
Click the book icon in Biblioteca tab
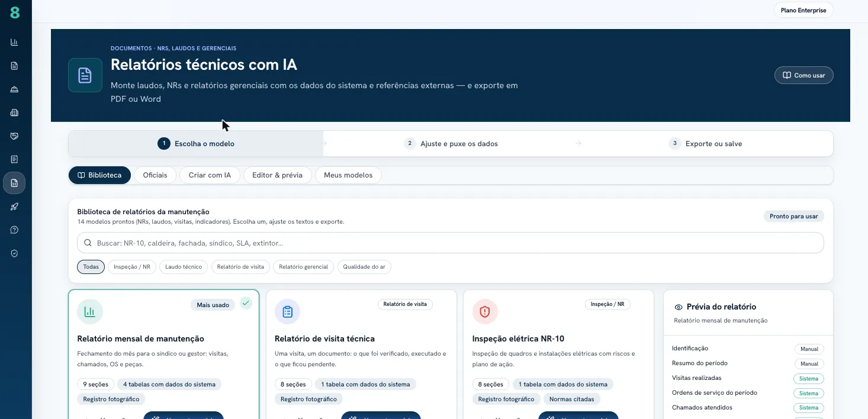(x=81, y=175)
